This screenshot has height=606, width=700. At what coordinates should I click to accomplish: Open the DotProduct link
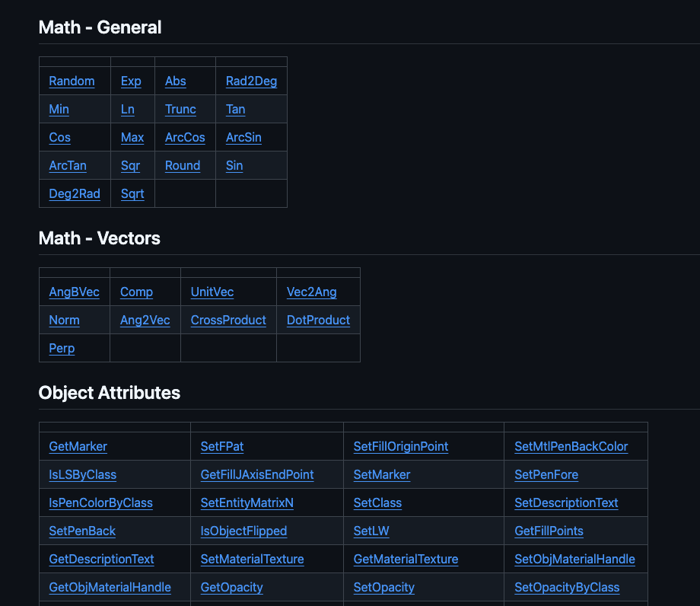[x=318, y=321]
